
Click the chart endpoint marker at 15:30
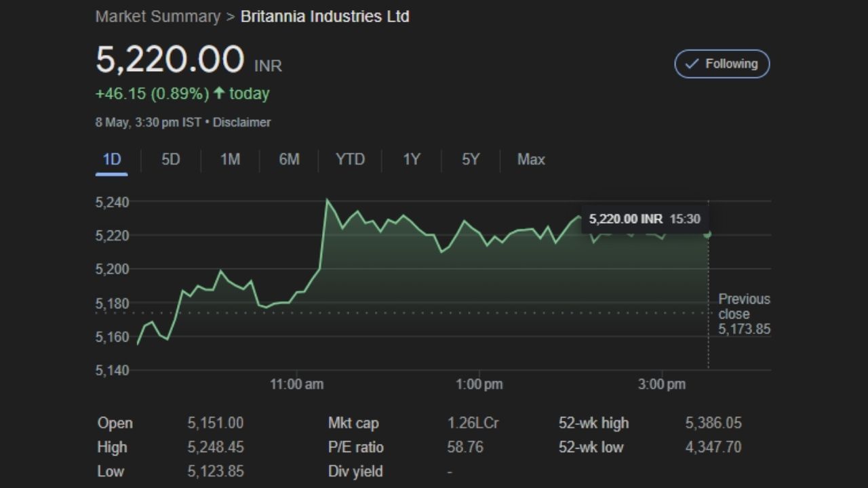point(708,235)
